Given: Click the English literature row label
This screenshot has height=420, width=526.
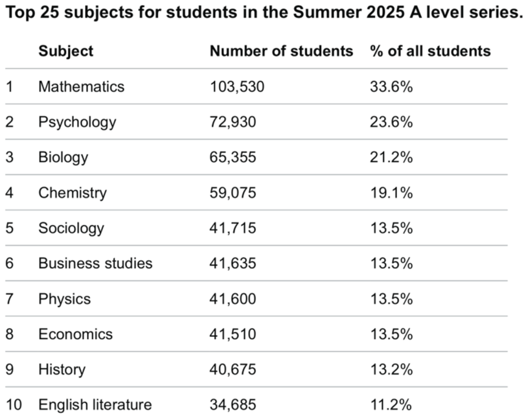Looking at the screenshot, I should pyautogui.click(x=95, y=404).
